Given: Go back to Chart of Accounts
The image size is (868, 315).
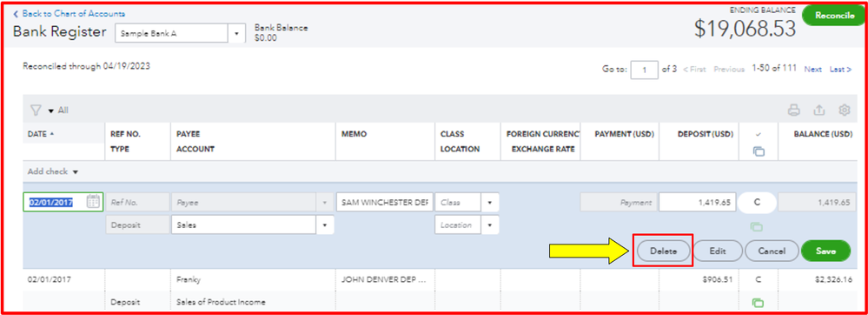Looking at the screenshot, I should 70,13.
